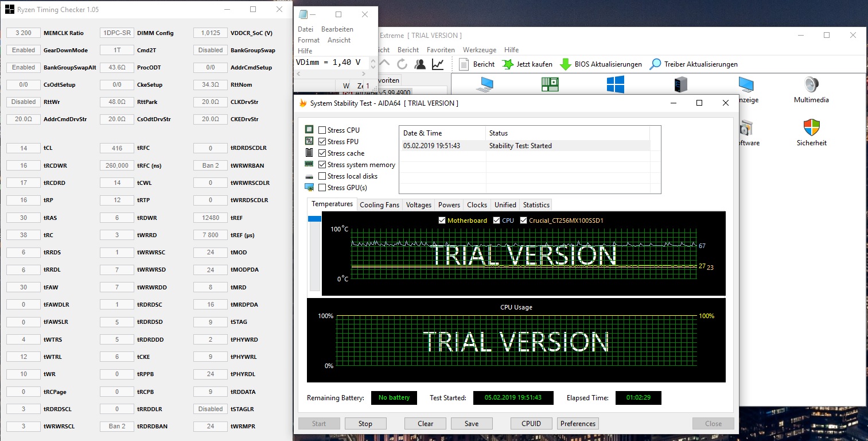
Task: Click the CPU chip icon beside Stress CPU
Action: tap(309, 130)
